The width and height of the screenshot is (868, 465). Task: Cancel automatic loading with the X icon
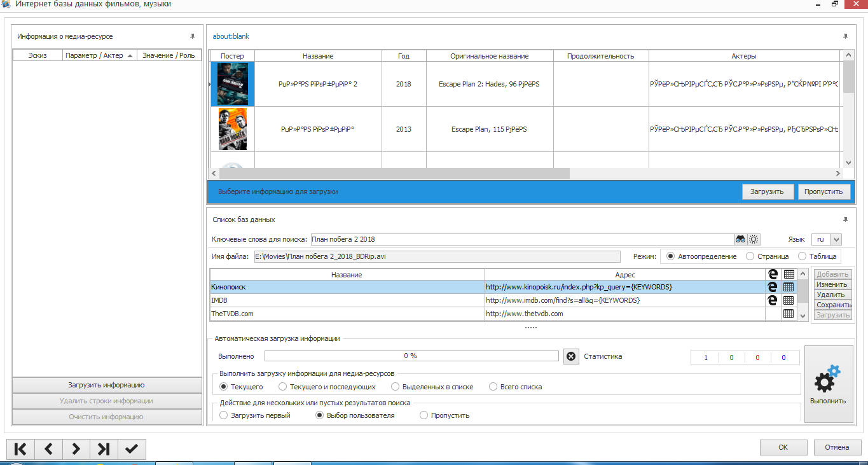click(571, 356)
